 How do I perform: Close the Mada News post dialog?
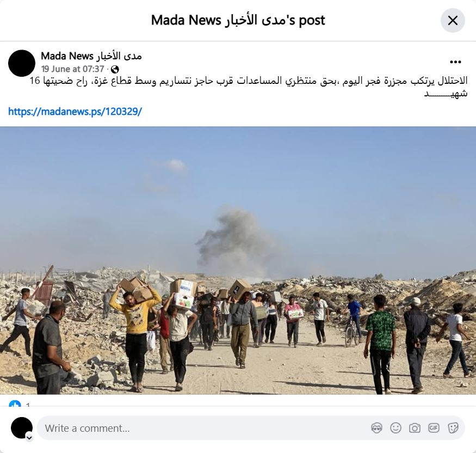tap(453, 21)
